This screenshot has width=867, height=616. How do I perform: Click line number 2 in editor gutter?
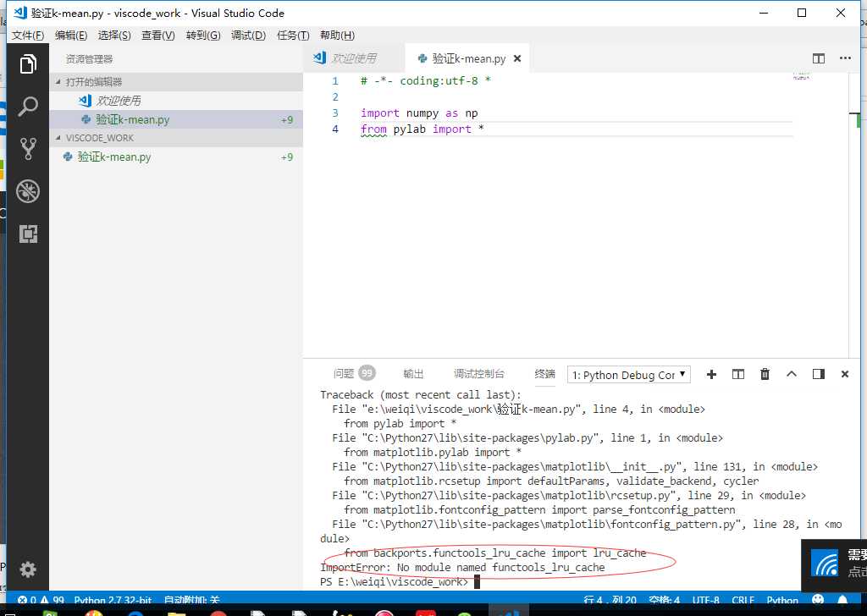pos(335,97)
